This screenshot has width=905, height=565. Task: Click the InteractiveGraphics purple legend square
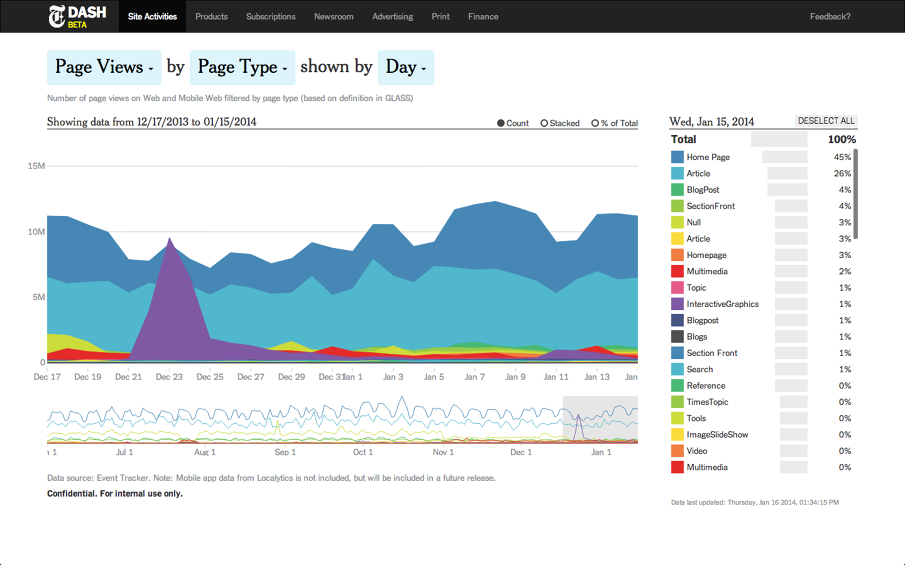677,304
